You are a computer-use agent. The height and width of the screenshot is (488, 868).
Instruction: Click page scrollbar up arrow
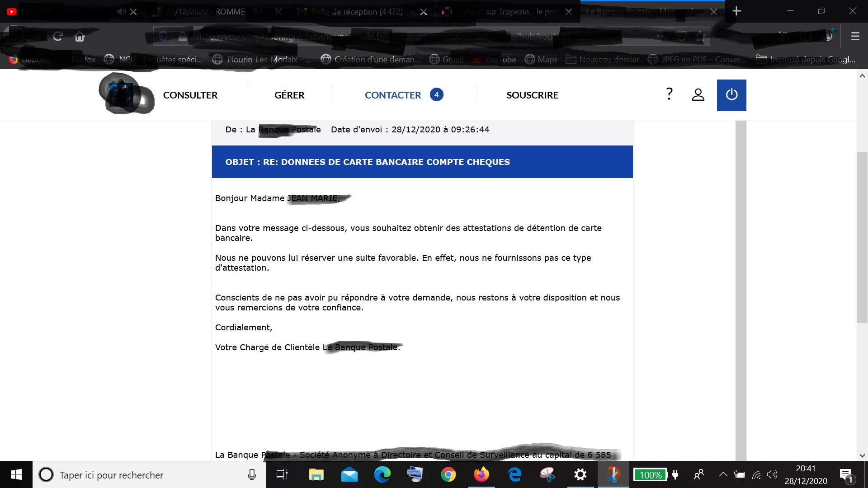pos(862,76)
